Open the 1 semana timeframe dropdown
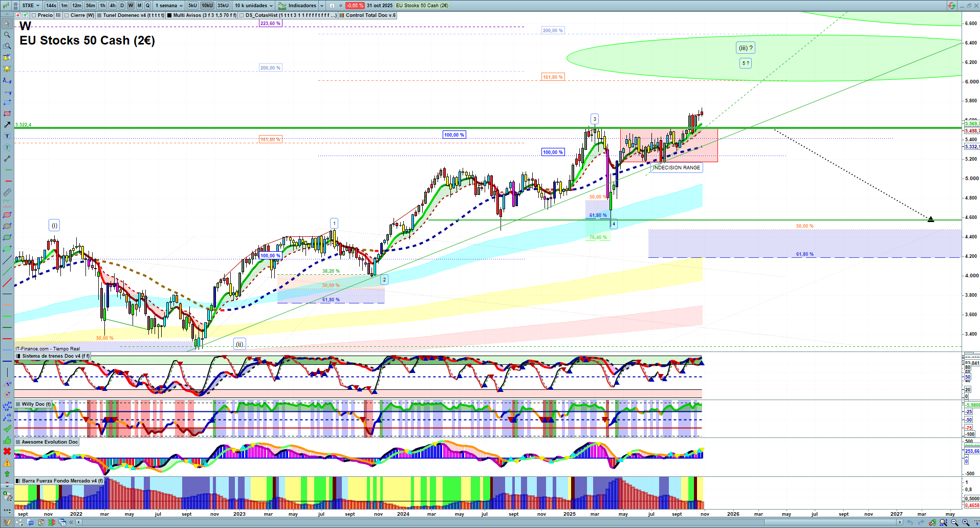This screenshot has width=980, height=528. click(169, 6)
